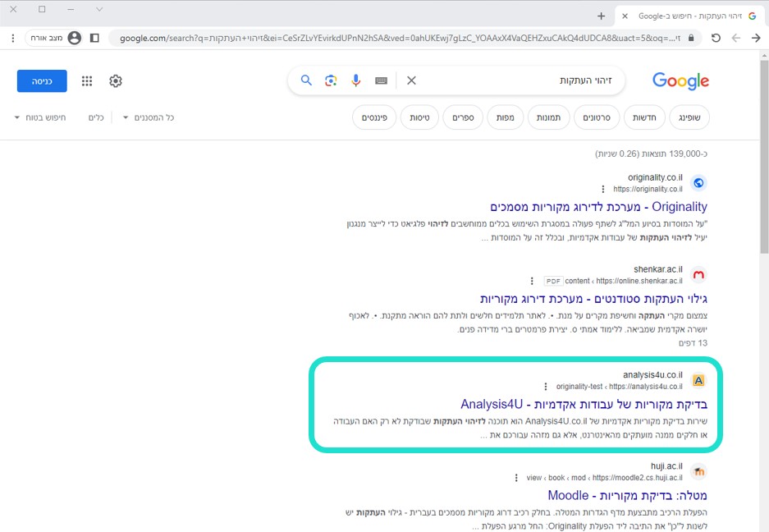Click the scrollbar up arrow

[764, 56]
